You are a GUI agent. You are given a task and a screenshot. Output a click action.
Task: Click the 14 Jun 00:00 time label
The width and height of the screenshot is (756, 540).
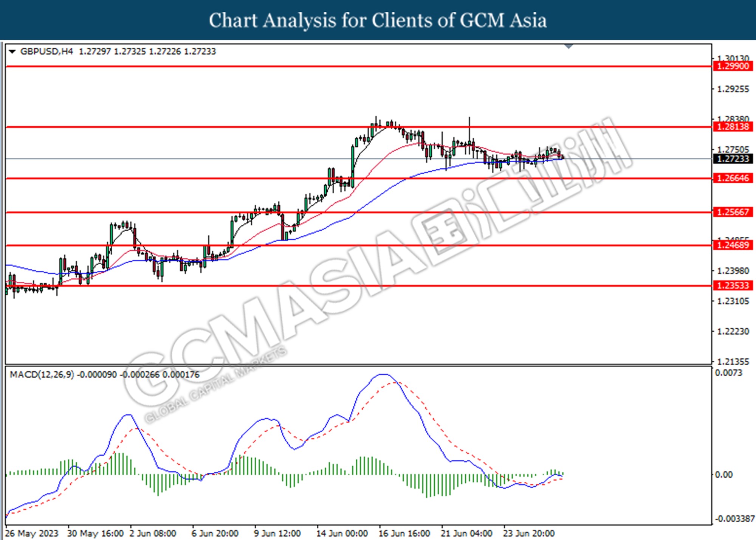click(342, 533)
